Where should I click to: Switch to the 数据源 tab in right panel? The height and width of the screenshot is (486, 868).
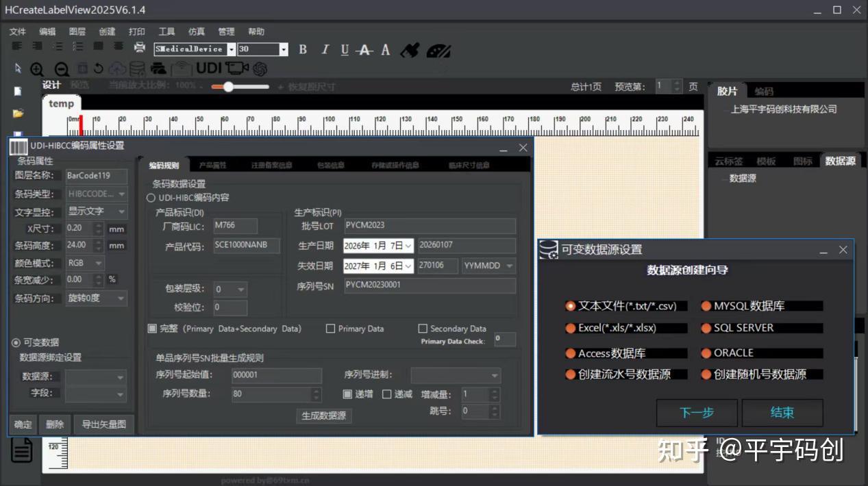[840, 161]
